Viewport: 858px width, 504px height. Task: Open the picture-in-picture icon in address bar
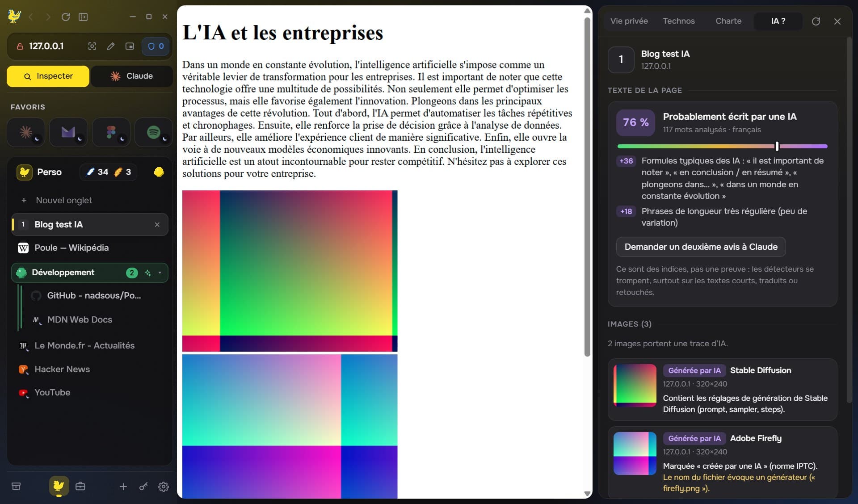click(x=130, y=46)
